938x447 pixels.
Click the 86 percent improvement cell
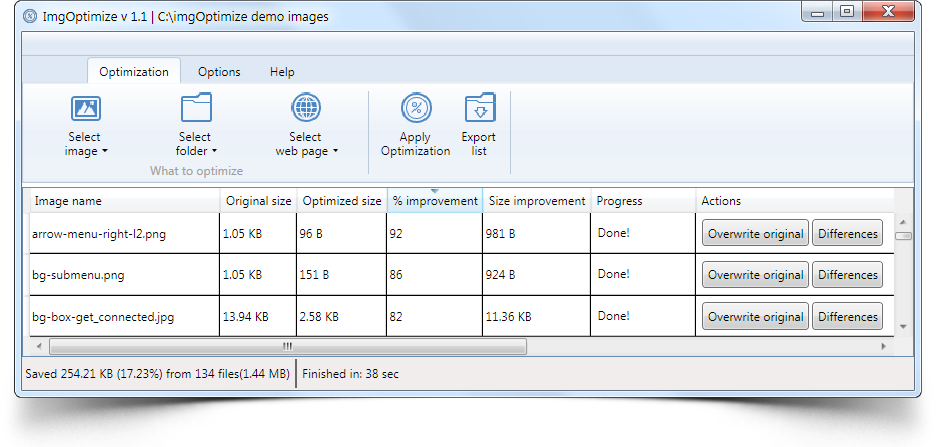[x=434, y=275]
